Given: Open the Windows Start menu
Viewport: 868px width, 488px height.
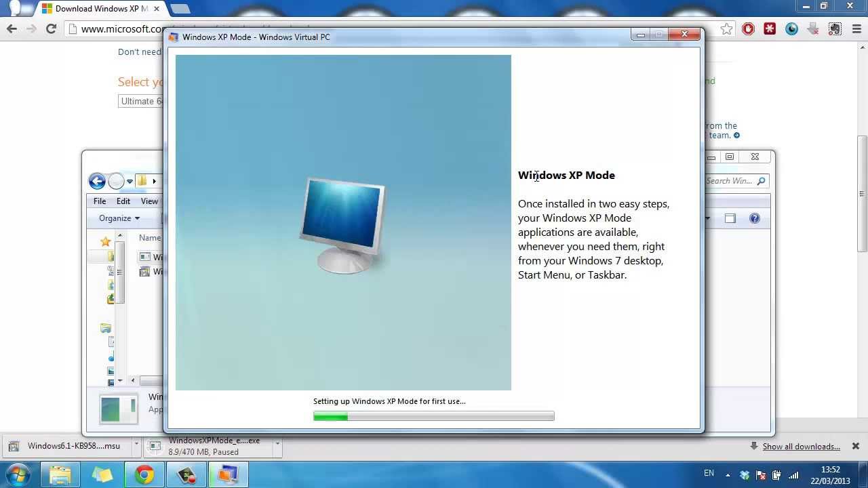Looking at the screenshot, I should tap(18, 474).
